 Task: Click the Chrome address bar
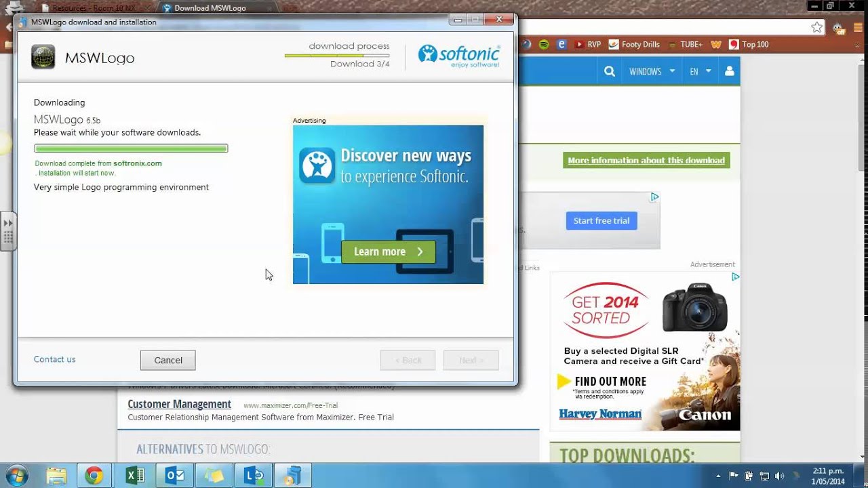point(665,27)
